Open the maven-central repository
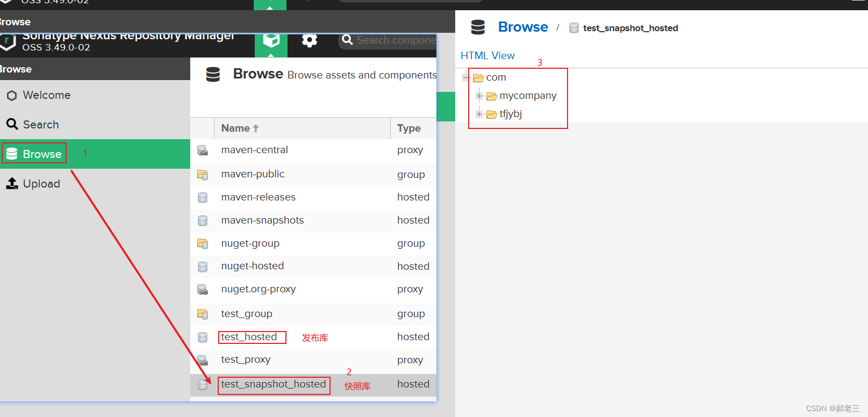 point(255,150)
